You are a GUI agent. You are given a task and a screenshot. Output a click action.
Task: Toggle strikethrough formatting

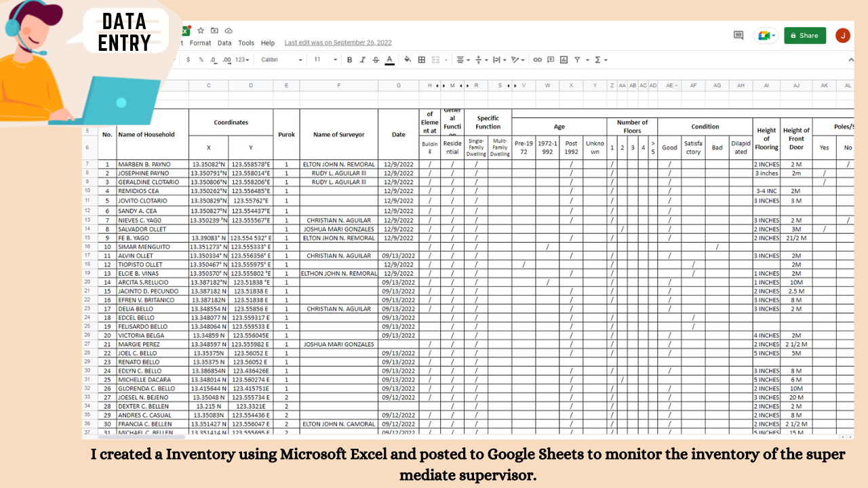[376, 60]
